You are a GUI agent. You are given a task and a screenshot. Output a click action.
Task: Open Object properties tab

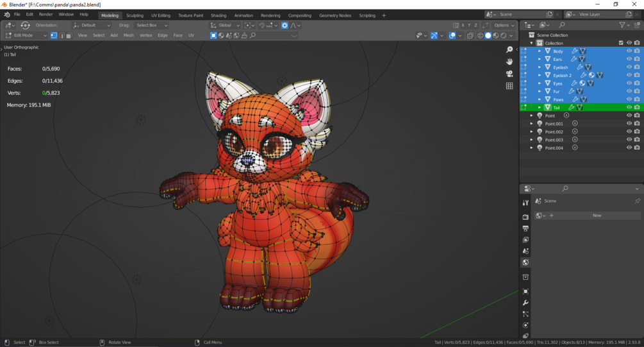pos(525,291)
